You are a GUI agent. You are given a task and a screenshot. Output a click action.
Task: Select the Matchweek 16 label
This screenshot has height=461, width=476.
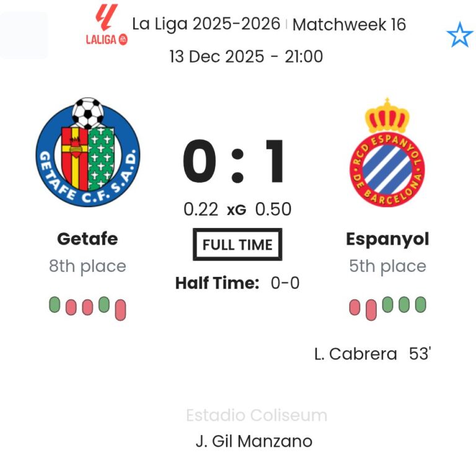point(349,24)
